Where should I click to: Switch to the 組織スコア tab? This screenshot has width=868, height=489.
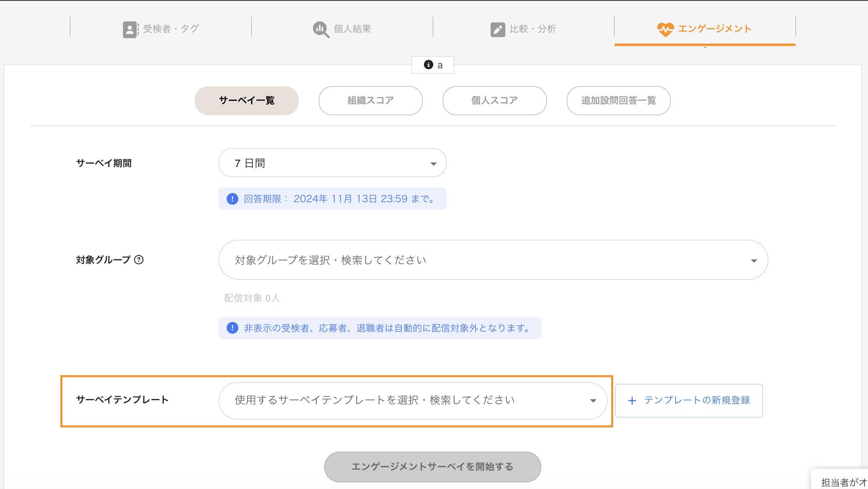point(370,100)
